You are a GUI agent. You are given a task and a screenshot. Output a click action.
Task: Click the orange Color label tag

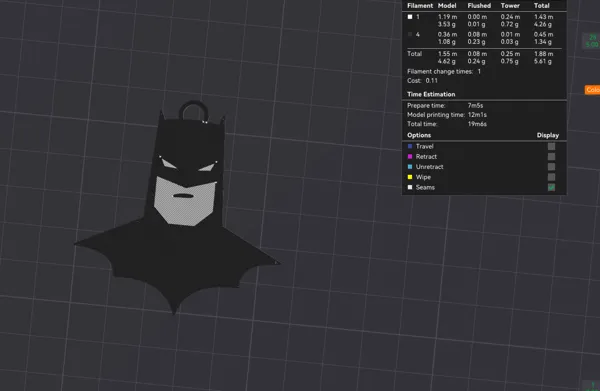pos(592,90)
